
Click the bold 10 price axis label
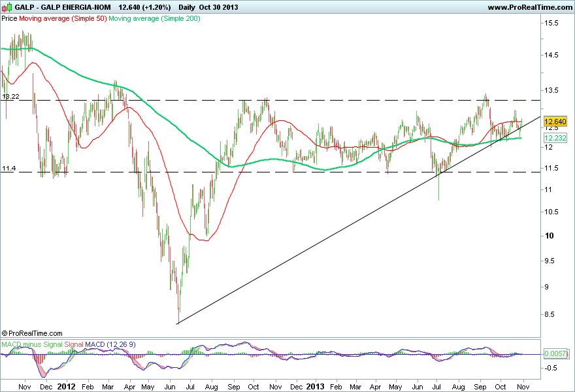pyautogui.click(x=550, y=236)
